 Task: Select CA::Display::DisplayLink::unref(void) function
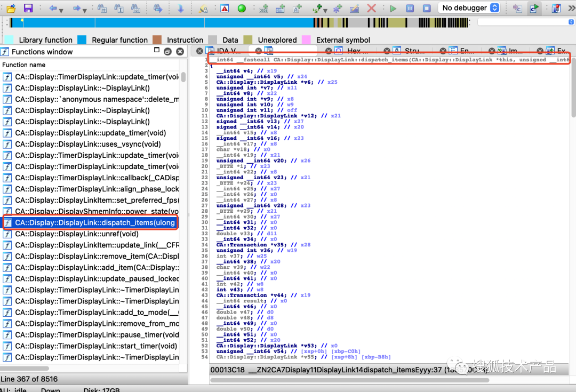91,234
